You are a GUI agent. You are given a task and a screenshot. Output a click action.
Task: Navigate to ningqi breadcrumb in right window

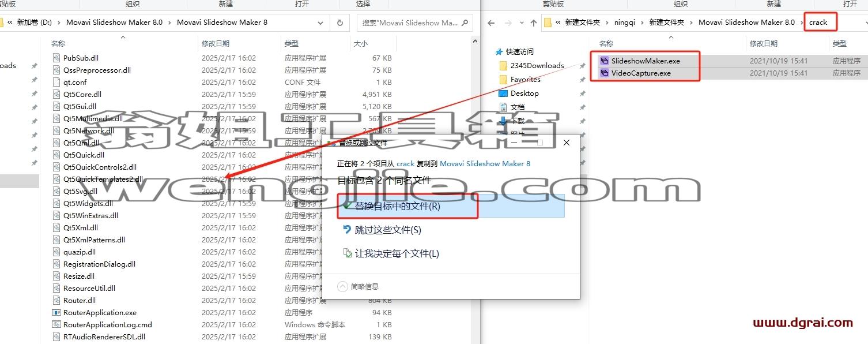point(625,23)
